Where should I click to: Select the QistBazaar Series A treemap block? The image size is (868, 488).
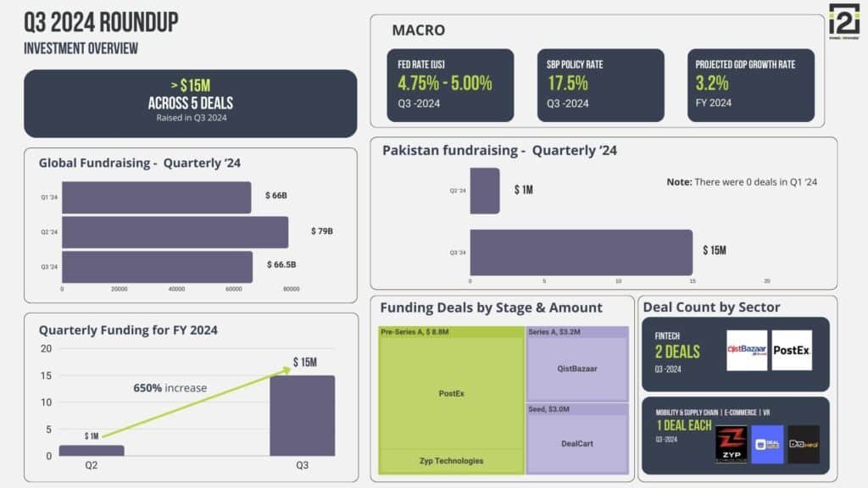(577, 364)
